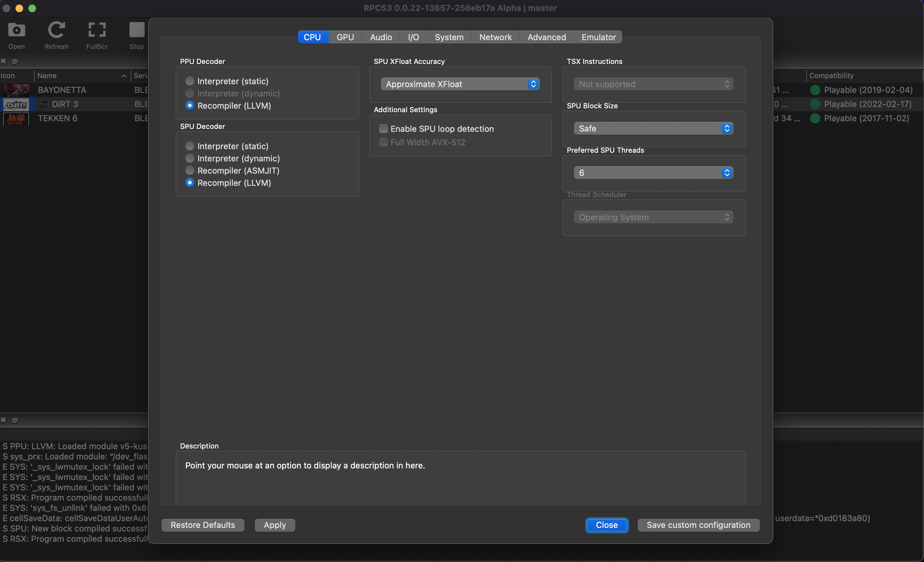Click the BAYONETTA game icon thumbnail

16,90
